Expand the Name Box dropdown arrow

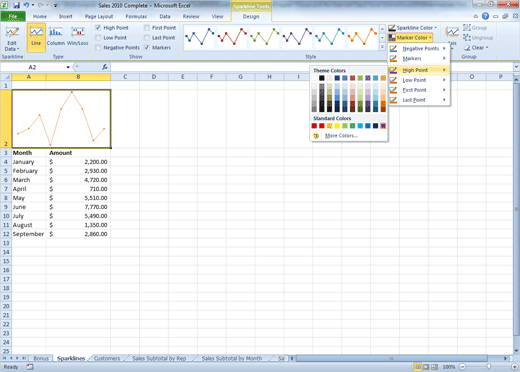click(x=68, y=67)
